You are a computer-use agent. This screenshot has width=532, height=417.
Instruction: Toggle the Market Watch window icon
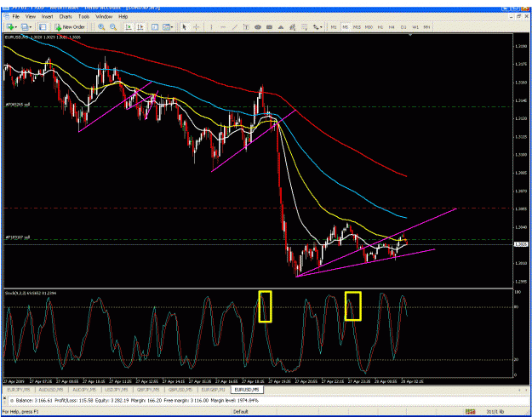(43, 27)
